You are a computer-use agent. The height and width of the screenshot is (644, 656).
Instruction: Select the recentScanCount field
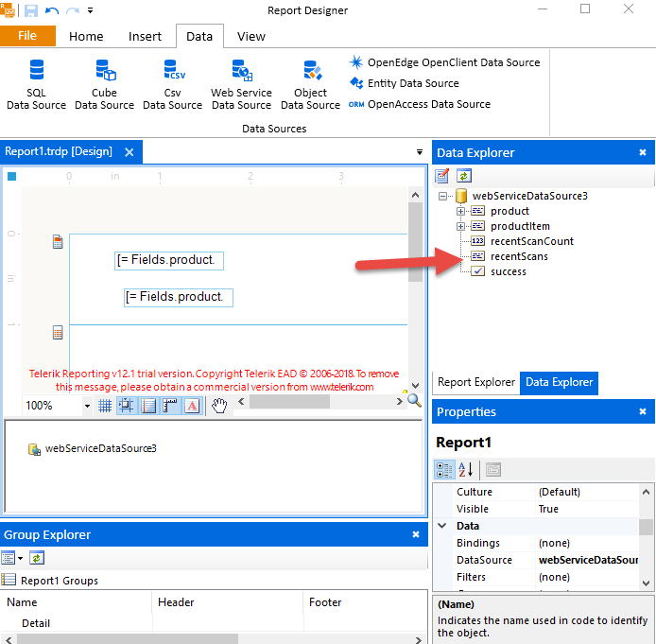tap(532, 241)
